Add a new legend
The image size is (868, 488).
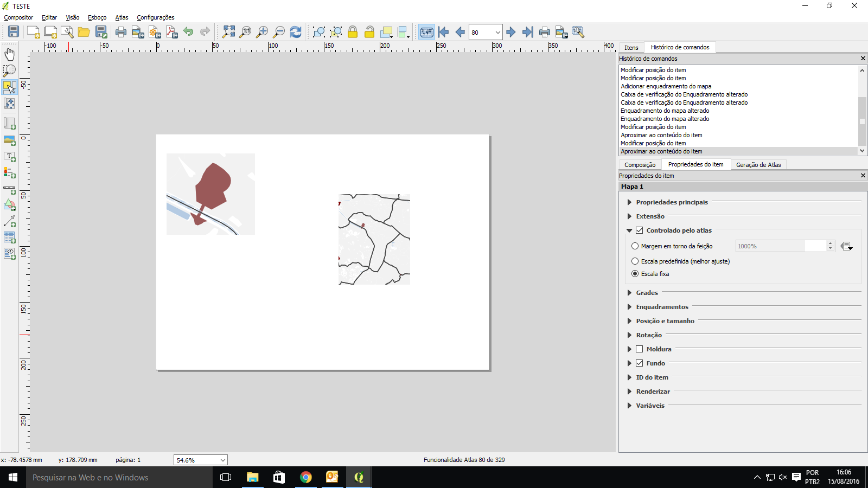[x=10, y=173]
